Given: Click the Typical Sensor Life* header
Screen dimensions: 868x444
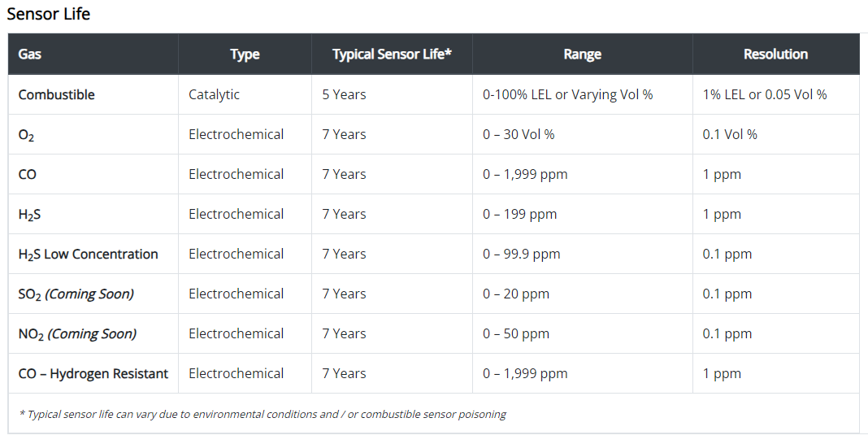Looking at the screenshot, I should 392,54.
